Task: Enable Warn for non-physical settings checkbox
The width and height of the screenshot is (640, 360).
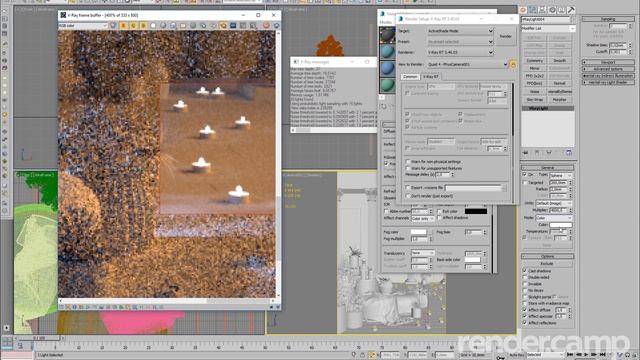Action: click(408, 162)
